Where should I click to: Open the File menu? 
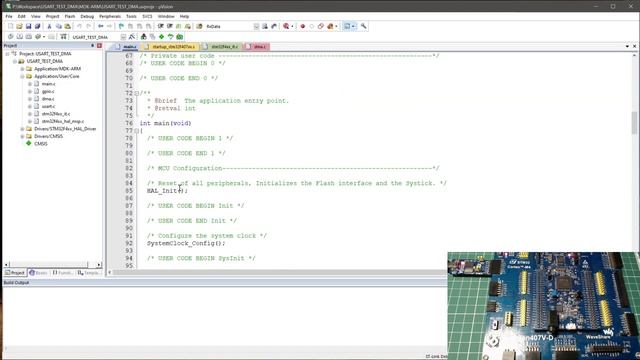(9, 16)
